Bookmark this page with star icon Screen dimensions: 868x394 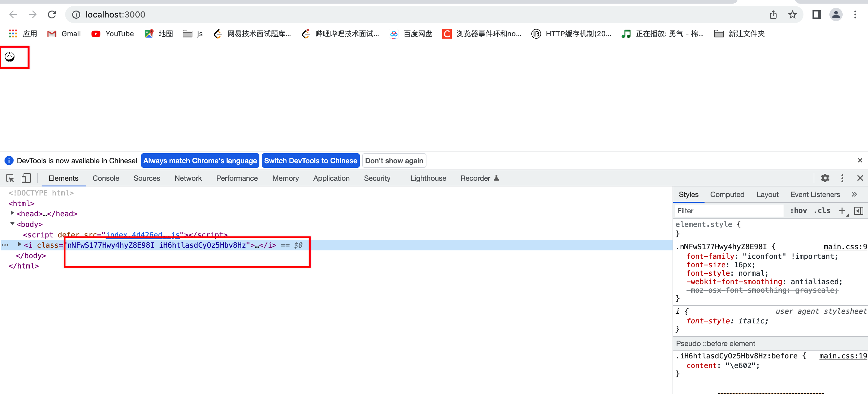point(792,14)
